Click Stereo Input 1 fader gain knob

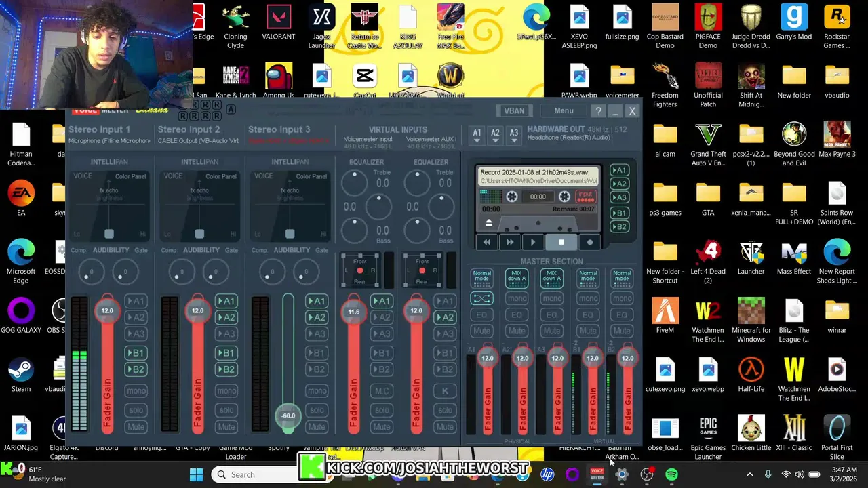point(107,310)
